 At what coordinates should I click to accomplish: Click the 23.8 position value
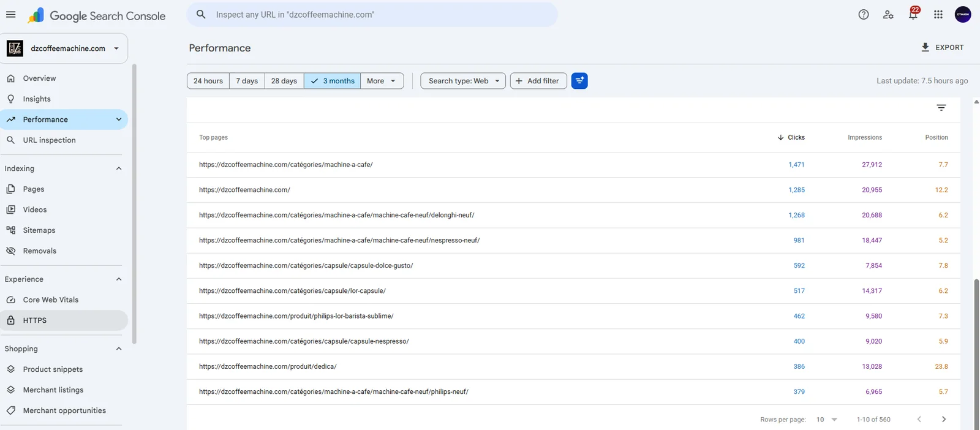[941, 366]
